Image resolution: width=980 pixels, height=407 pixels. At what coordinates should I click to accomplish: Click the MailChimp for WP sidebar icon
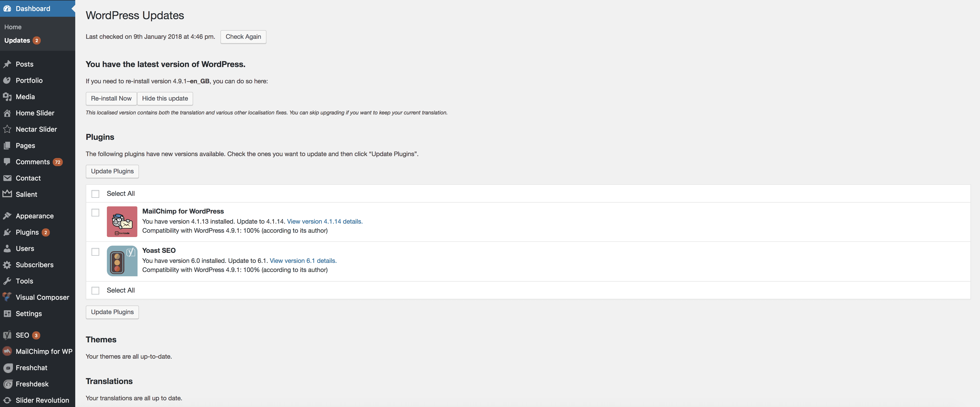pos(7,351)
